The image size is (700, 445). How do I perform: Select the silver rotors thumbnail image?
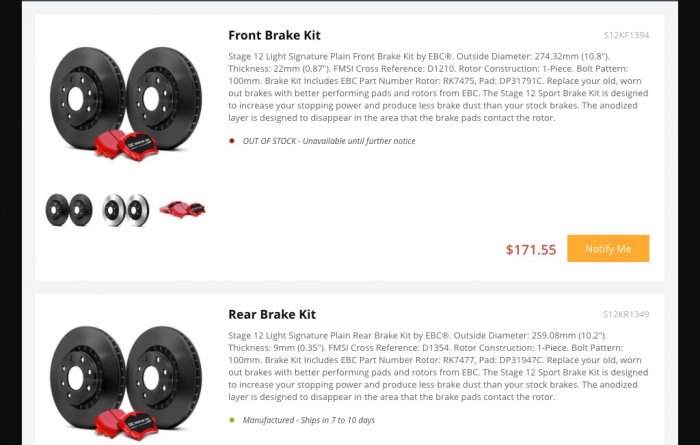[125, 209]
